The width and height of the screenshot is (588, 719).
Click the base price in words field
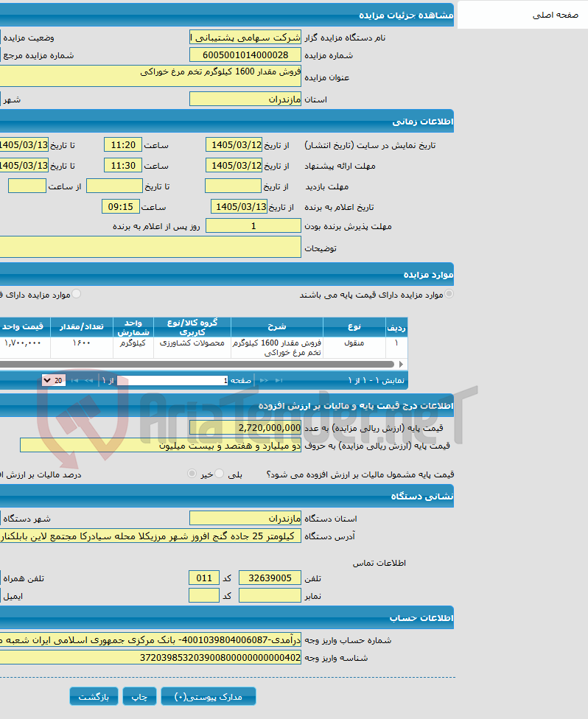click(x=161, y=445)
